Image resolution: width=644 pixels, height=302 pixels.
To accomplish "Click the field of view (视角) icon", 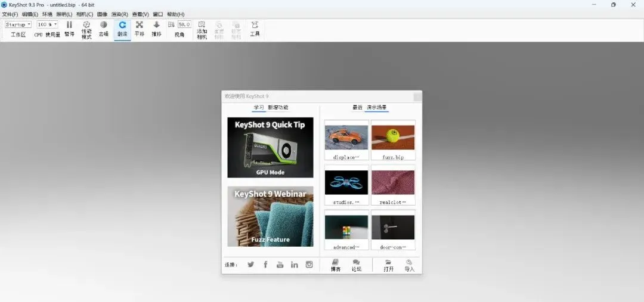I will coord(171,24).
